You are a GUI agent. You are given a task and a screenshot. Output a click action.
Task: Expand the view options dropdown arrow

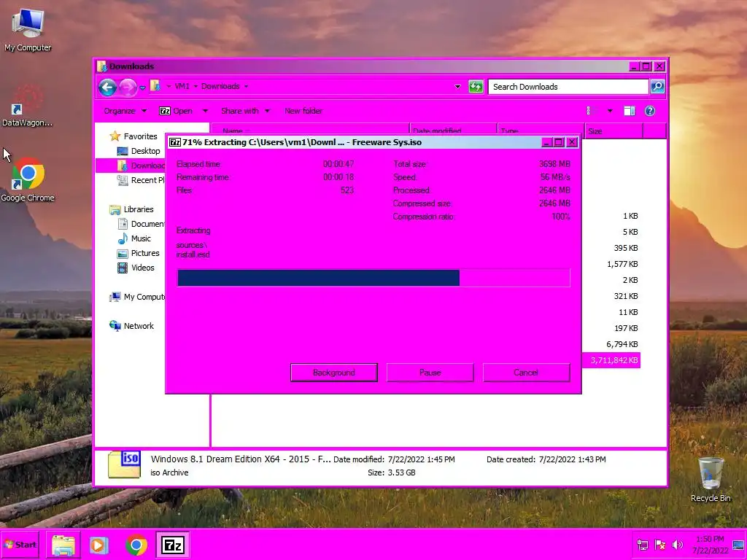pos(610,111)
